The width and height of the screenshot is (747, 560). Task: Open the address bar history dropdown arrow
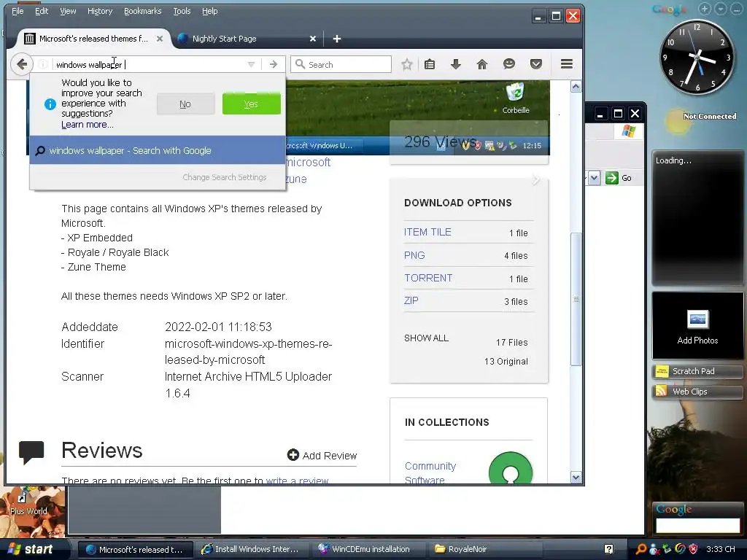(x=251, y=64)
